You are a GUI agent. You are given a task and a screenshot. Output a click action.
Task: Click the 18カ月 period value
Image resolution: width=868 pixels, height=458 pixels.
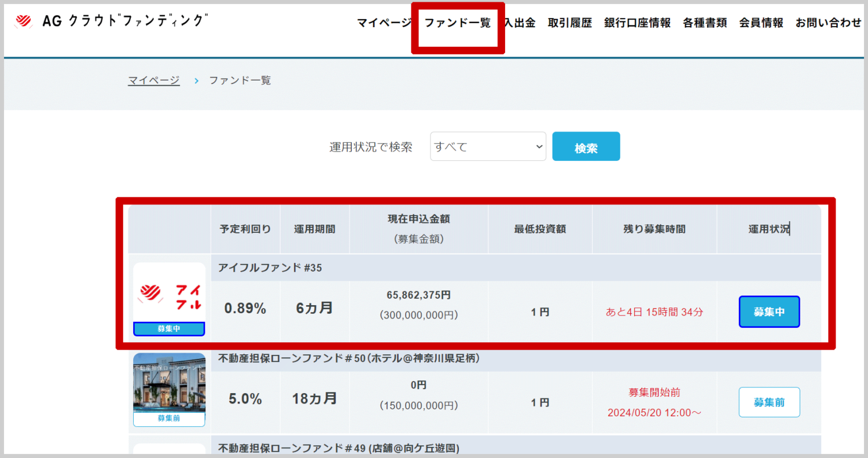pos(314,398)
